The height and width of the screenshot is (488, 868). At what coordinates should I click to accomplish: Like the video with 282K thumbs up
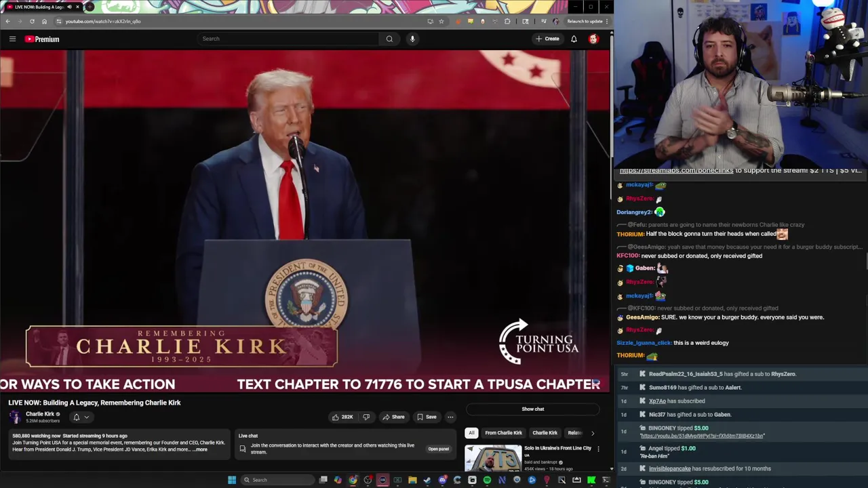pos(342,417)
